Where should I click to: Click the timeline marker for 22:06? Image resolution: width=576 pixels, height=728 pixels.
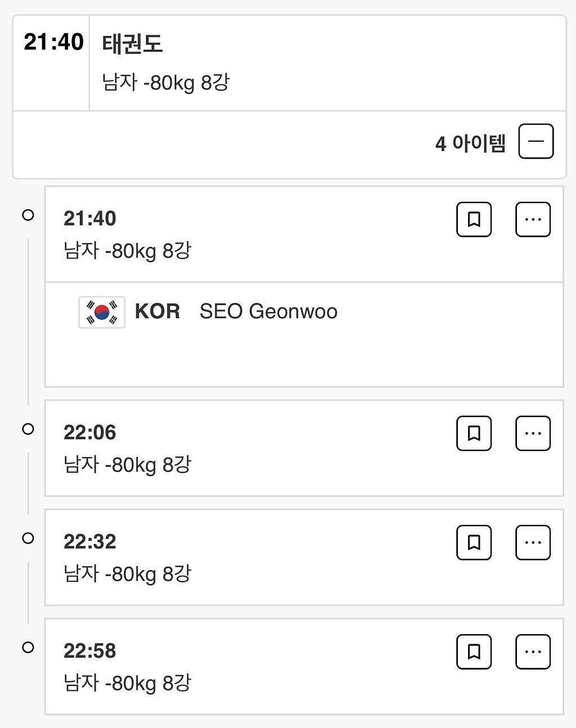[x=28, y=429]
